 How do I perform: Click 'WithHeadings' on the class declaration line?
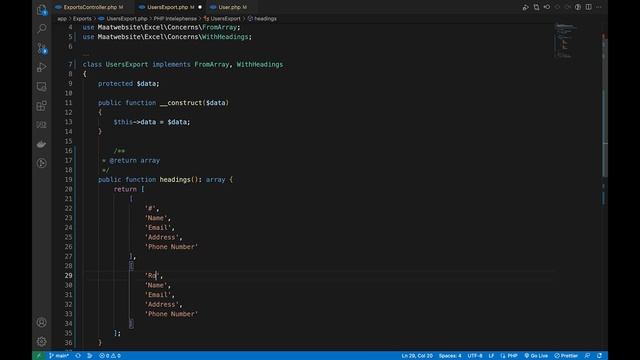click(260, 64)
